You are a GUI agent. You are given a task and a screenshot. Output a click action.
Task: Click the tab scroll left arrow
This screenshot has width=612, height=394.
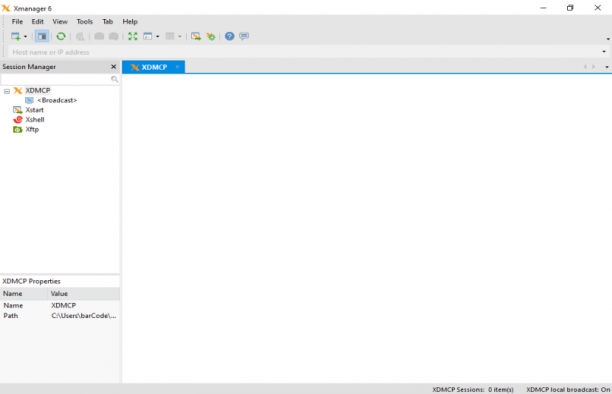coord(585,67)
